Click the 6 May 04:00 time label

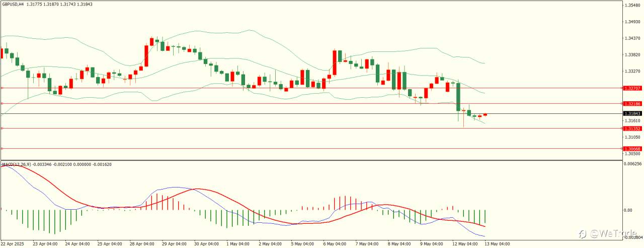tap(334, 243)
